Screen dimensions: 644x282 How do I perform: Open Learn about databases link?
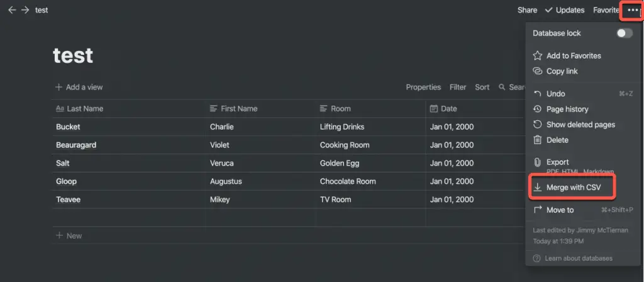pyautogui.click(x=579, y=258)
